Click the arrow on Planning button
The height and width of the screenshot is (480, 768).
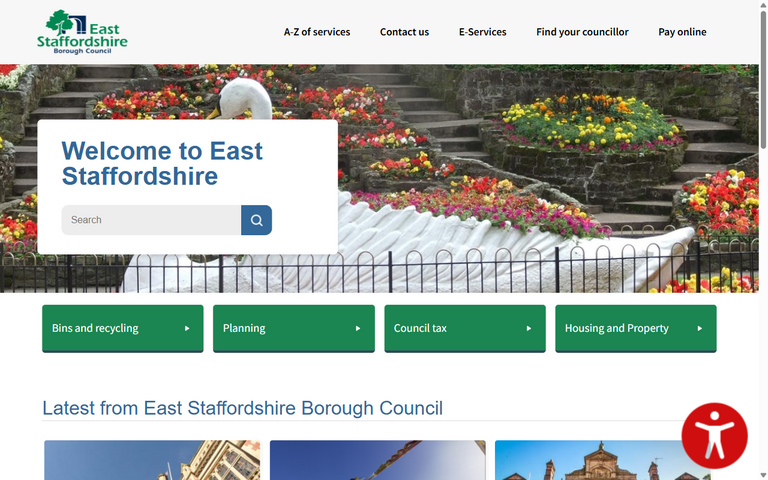(358, 328)
